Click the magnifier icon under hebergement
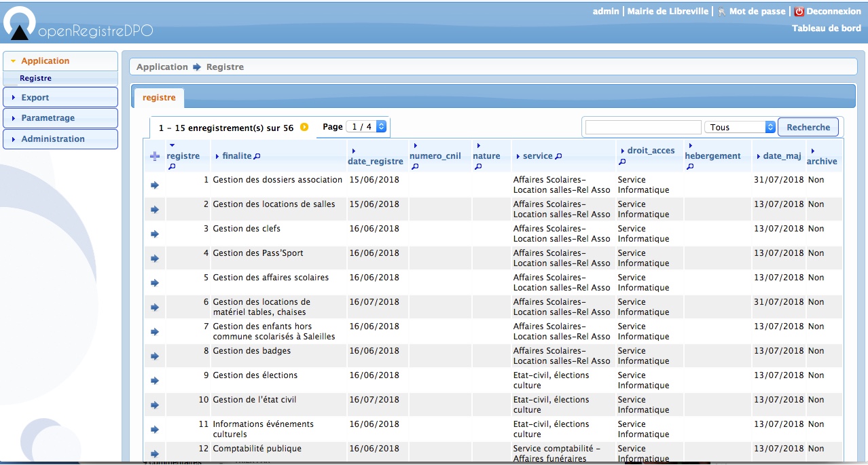868x465 pixels. pos(690,166)
